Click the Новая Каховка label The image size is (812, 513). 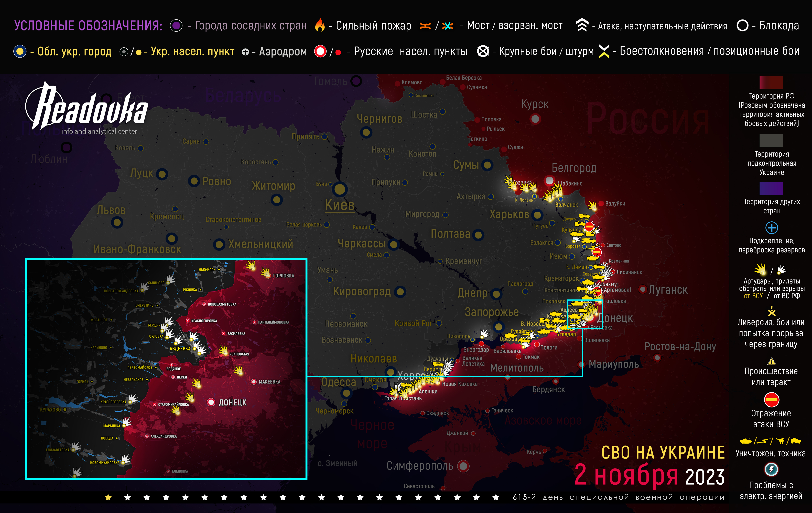coord(460,384)
